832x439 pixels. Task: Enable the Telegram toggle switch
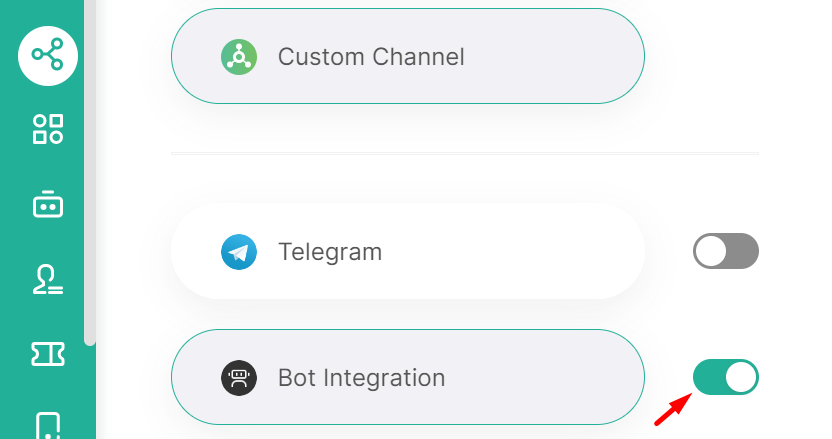[726, 251]
